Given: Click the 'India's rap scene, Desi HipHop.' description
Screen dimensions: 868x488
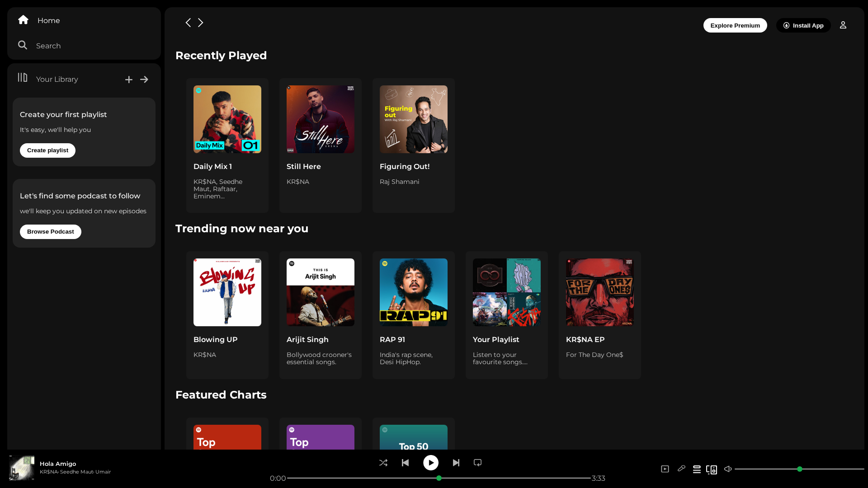Looking at the screenshot, I should pyautogui.click(x=406, y=358).
